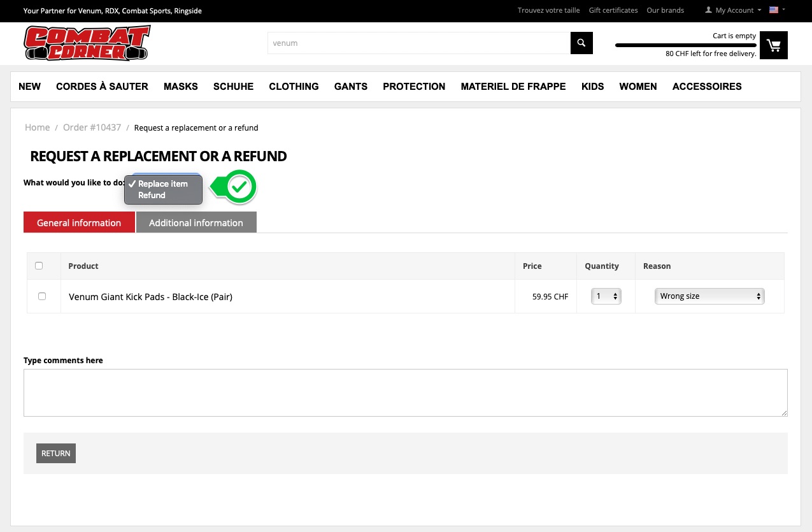Screen dimensions: 812x532
Task: Open the language flag selector
Action: (777, 10)
